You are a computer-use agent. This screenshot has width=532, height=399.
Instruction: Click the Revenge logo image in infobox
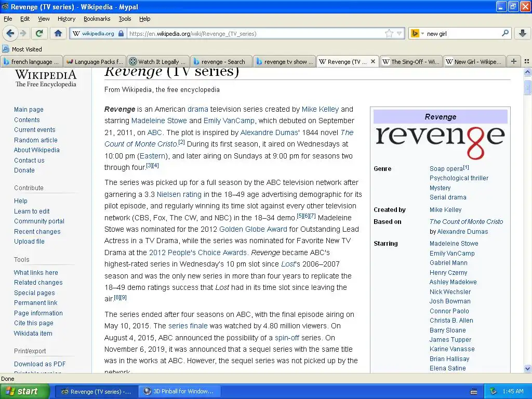point(440,142)
